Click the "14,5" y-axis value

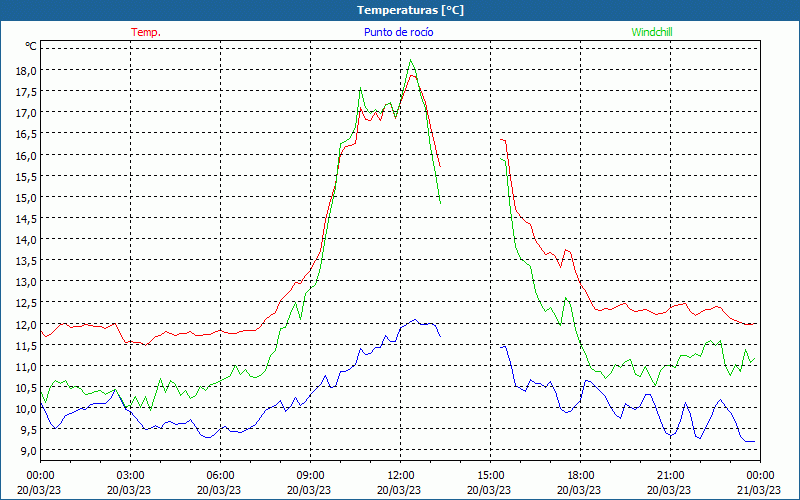[x=26, y=219]
